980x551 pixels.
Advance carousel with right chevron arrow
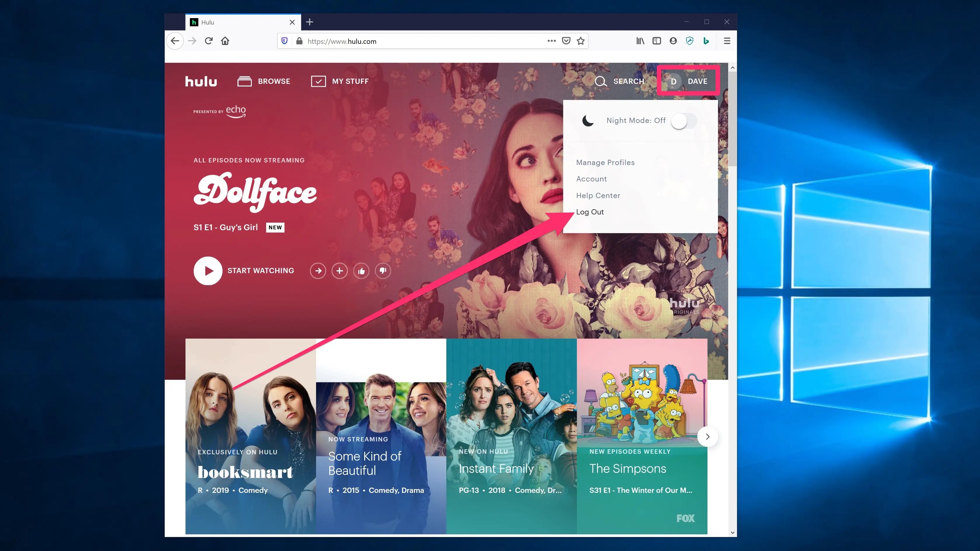point(707,436)
